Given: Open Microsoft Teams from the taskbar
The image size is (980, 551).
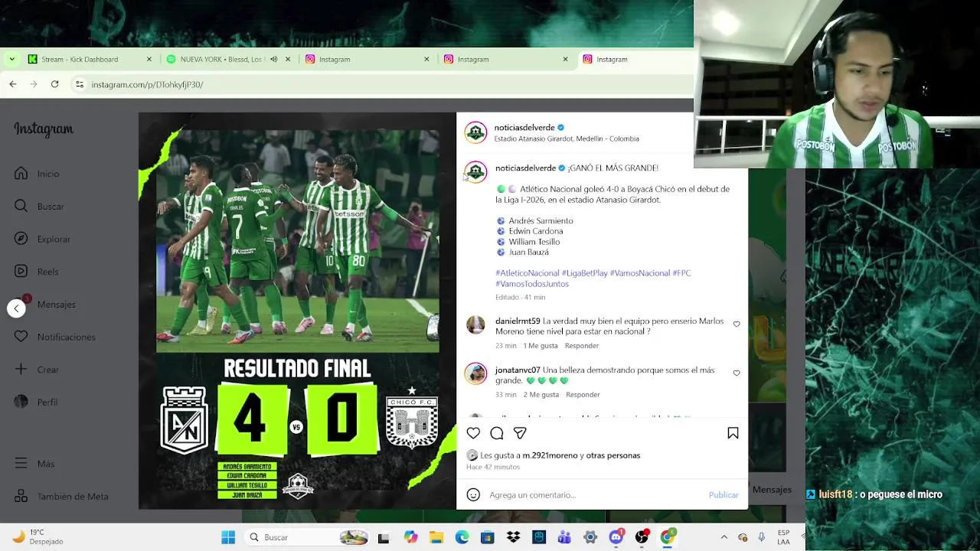Looking at the screenshot, I should click(564, 537).
